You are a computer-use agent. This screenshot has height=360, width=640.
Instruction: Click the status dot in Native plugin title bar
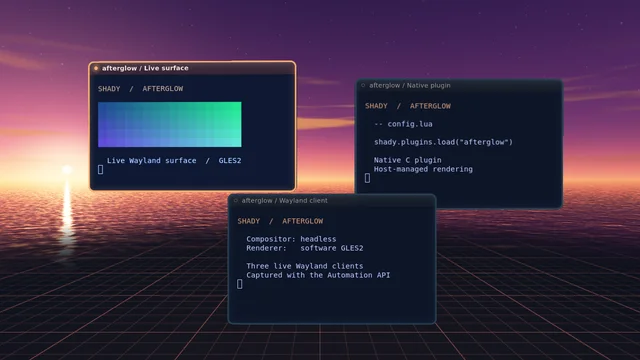pyautogui.click(x=363, y=85)
